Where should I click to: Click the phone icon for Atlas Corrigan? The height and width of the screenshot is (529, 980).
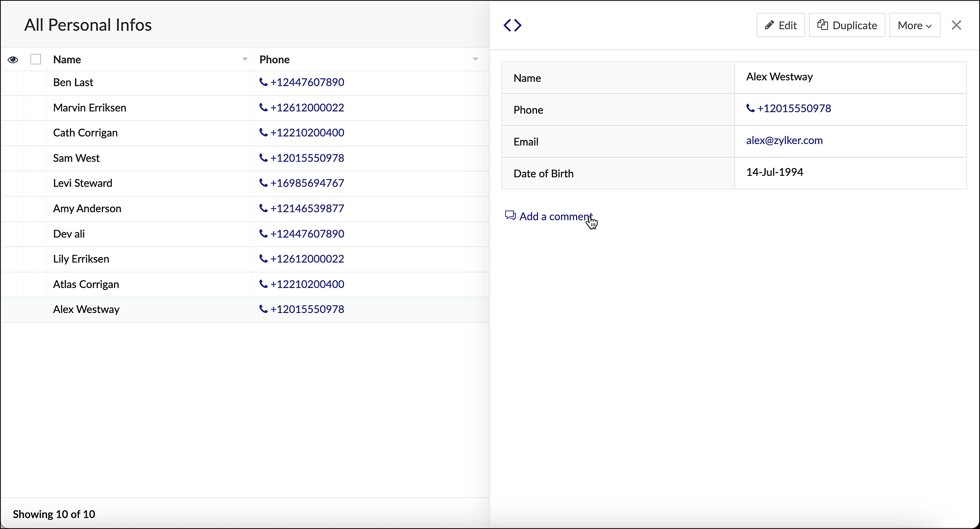tap(263, 284)
